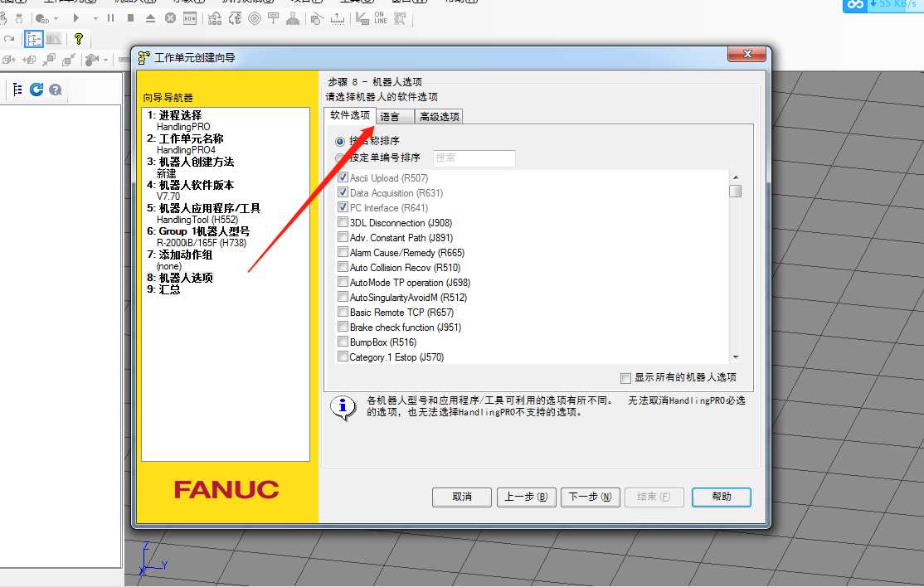The height and width of the screenshot is (587, 924).
Task: Click the 搜索 search input field
Action: pos(474,158)
